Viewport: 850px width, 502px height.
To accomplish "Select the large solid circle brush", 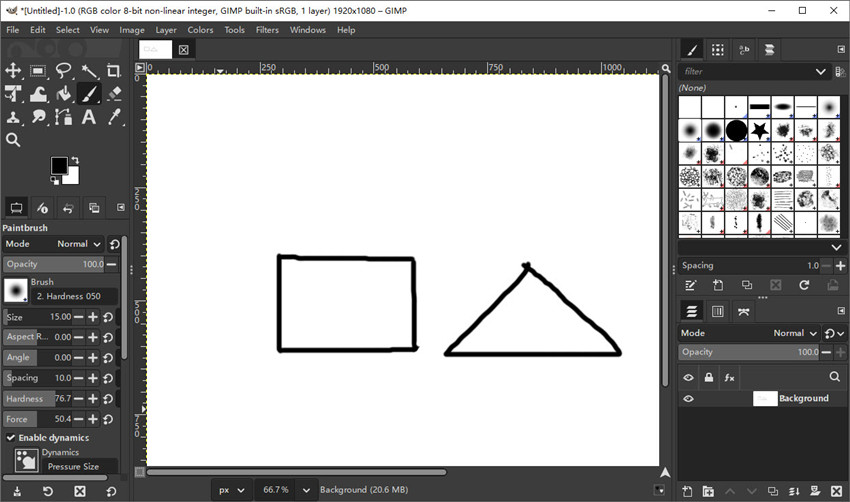I will click(736, 130).
